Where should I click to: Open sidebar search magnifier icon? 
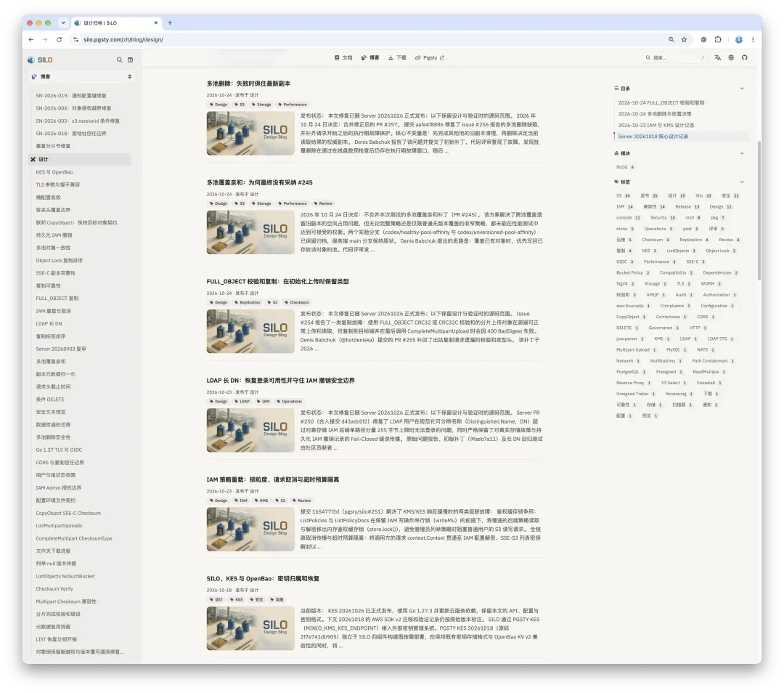point(120,60)
